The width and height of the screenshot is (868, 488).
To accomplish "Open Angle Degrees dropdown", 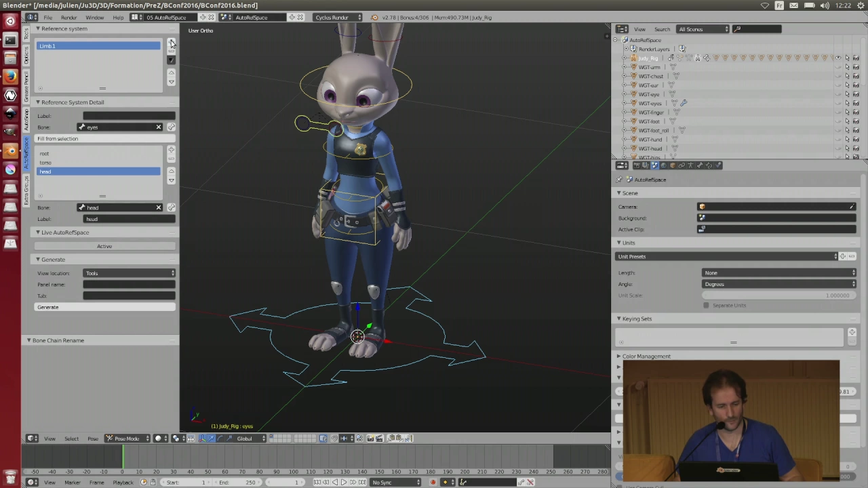I will pyautogui.click(x=779, y=284).
